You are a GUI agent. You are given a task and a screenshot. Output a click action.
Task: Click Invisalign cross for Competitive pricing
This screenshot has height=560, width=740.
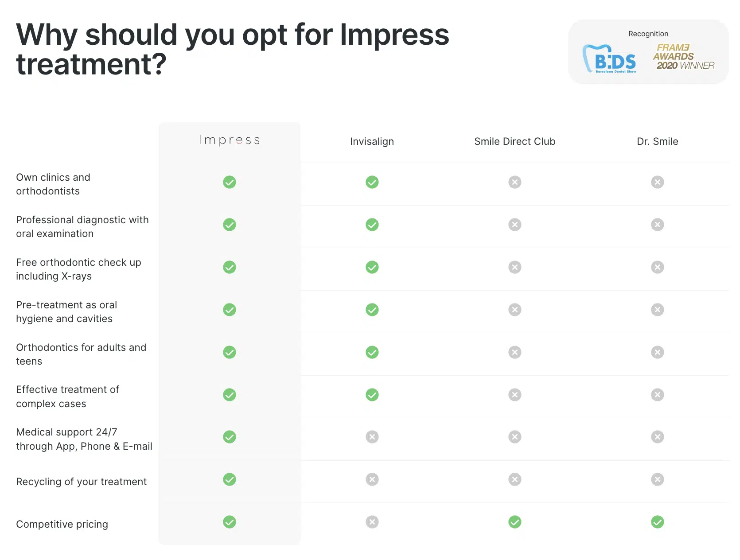tap(372, 522)
